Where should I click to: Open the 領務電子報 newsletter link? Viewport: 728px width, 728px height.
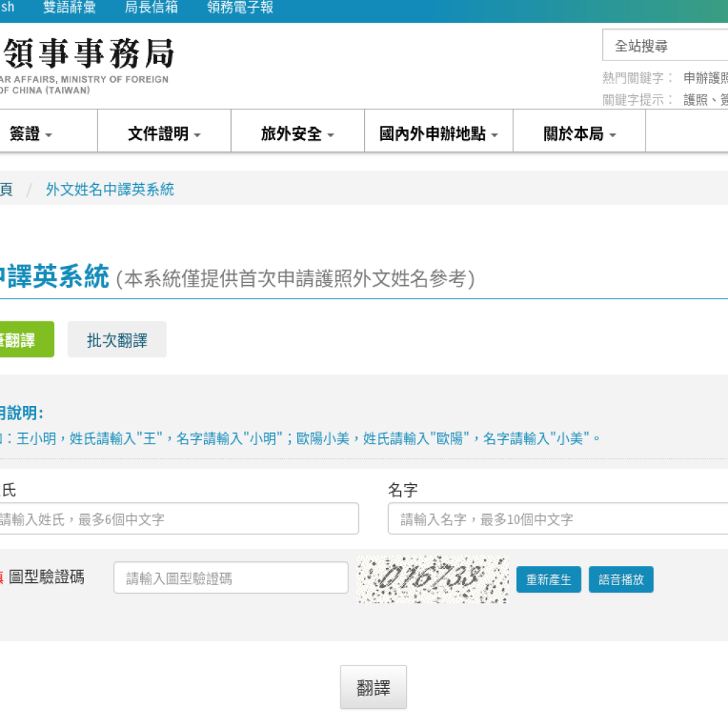[x=240, y=7]
